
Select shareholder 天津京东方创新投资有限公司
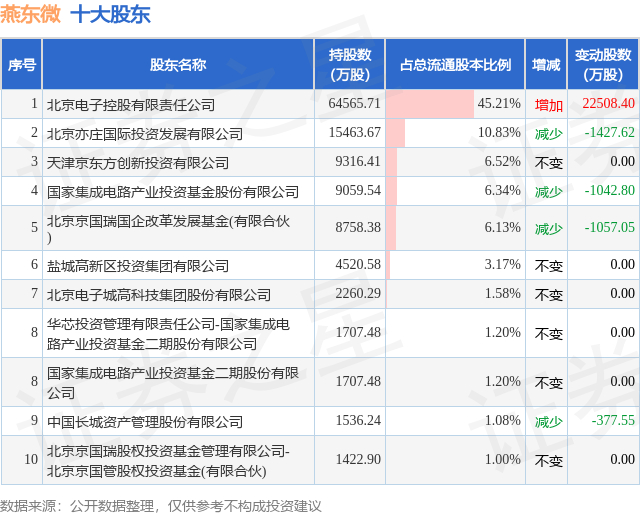click(x=138, y=163)
